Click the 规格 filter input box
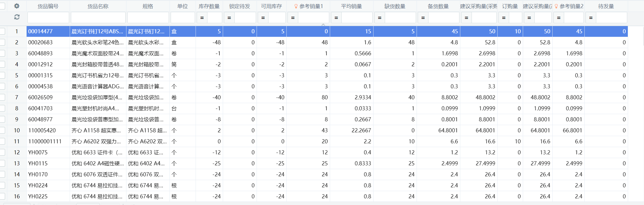This screenshot has width=644, height=205. coord(148,18)
